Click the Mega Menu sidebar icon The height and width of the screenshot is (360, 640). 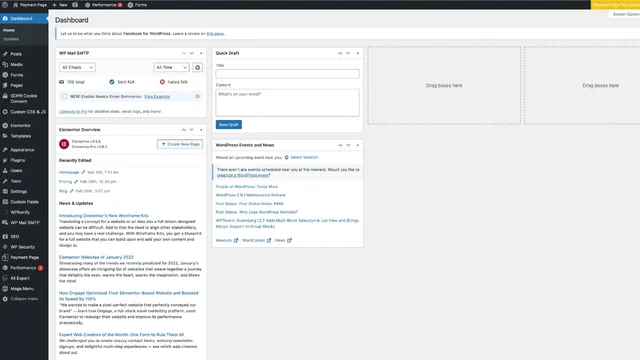(5, 289)
